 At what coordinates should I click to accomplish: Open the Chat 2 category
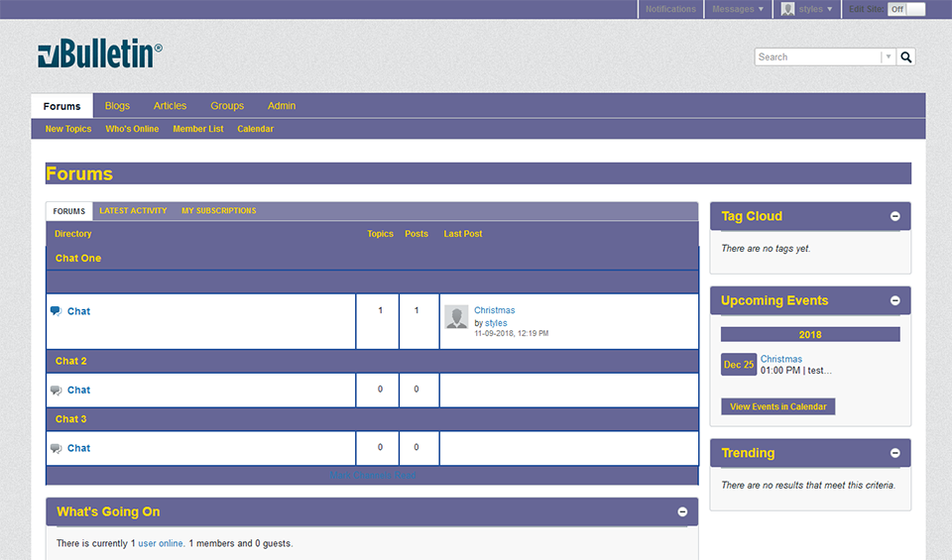pos(71,361)
